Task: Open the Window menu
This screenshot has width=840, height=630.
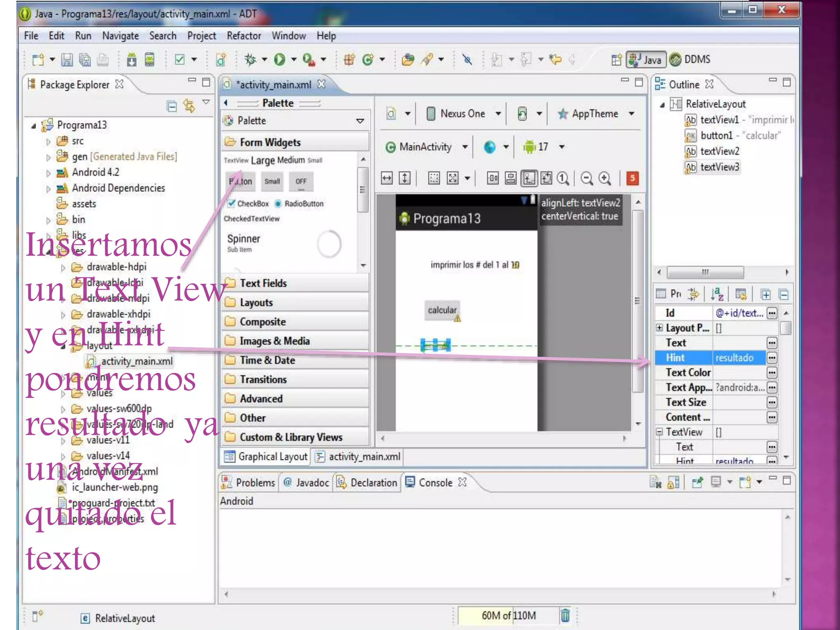Action: (289, 36)
